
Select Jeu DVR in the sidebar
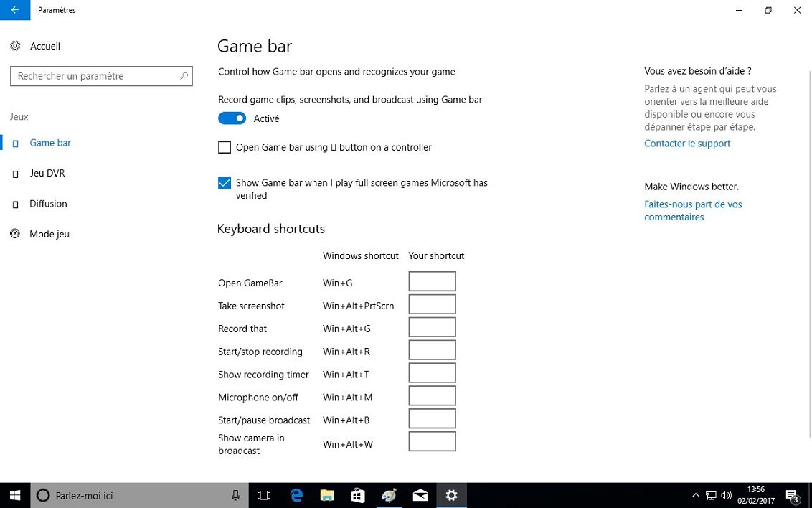(47, 173)
